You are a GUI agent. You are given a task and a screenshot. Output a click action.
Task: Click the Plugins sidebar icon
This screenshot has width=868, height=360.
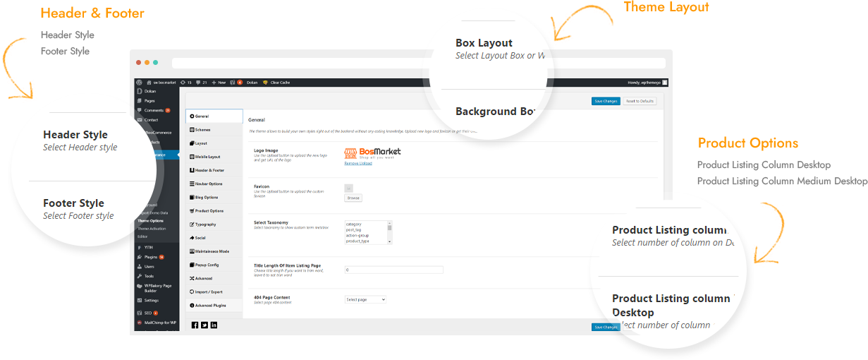(x=140, y=257)
